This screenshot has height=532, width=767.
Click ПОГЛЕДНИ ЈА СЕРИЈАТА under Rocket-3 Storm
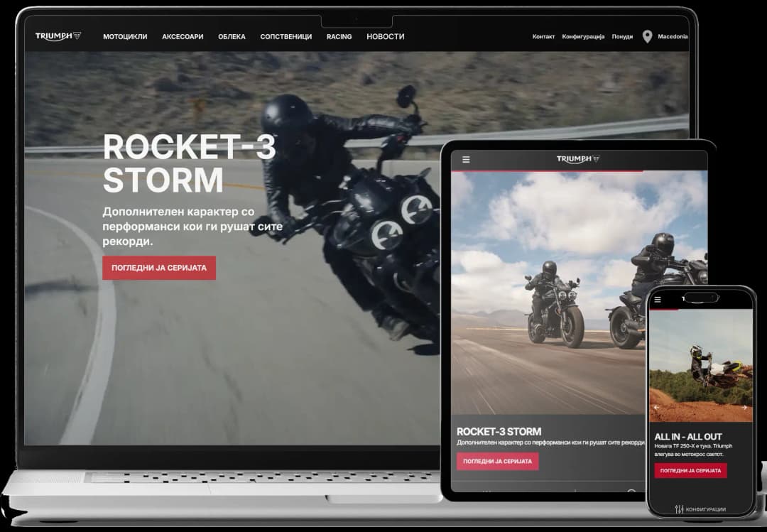click(158, 268)
